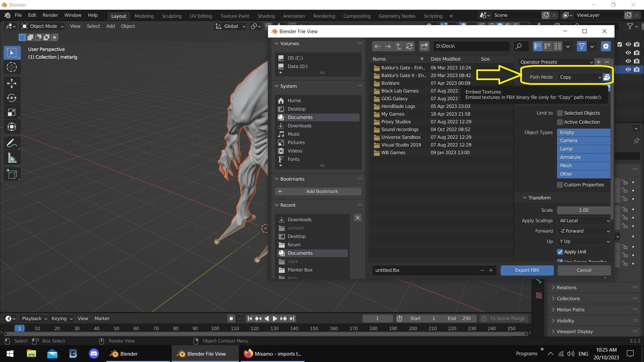The width and height of the screenshot is (644, 362).
Task: Open the Render menu
Action: pos(50,15)
